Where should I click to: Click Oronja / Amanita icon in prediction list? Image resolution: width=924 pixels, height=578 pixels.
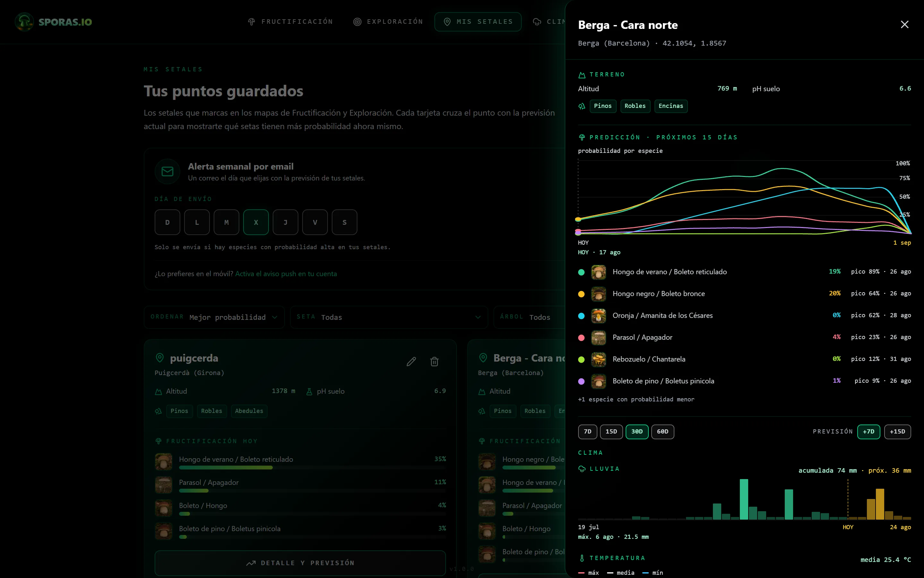click(x=599, y=316)
